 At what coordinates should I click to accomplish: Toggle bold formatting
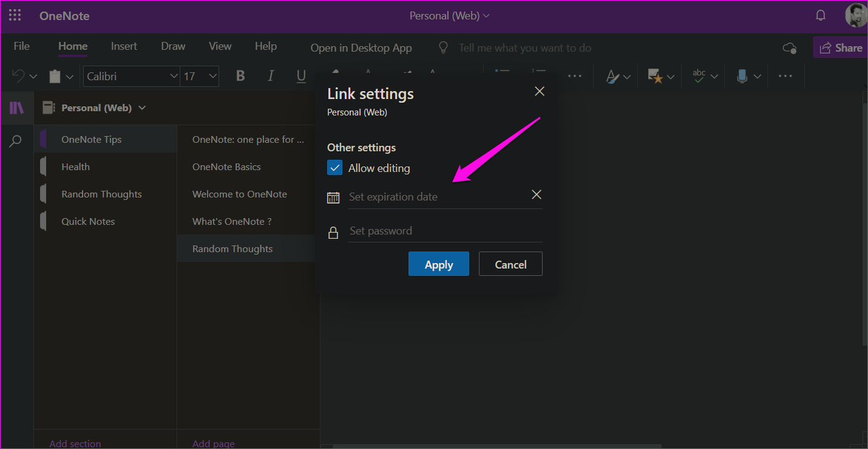[x=240, y=75]
